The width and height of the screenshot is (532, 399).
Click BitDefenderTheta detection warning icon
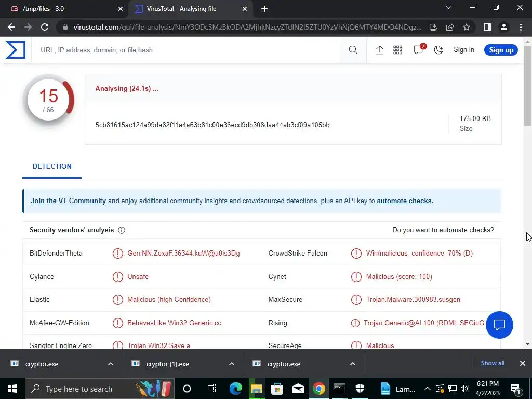click(118, 254)
